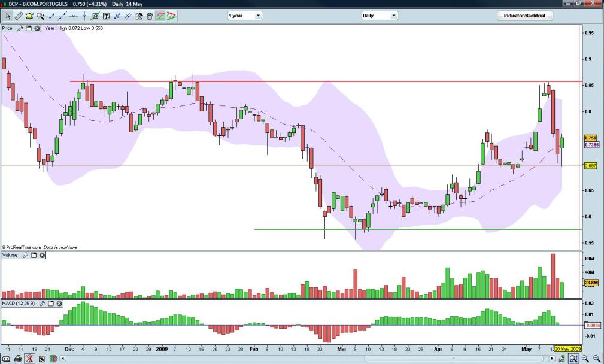The image size is (604, 364).
Task: Select the arrow cursor tool
Action: click(x=8, y=16)
